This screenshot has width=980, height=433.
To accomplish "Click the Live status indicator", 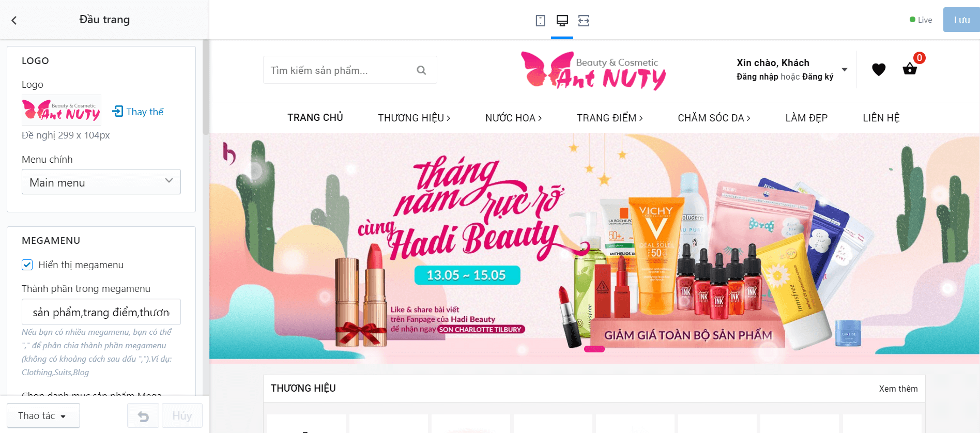I will [x=921, y=20].
